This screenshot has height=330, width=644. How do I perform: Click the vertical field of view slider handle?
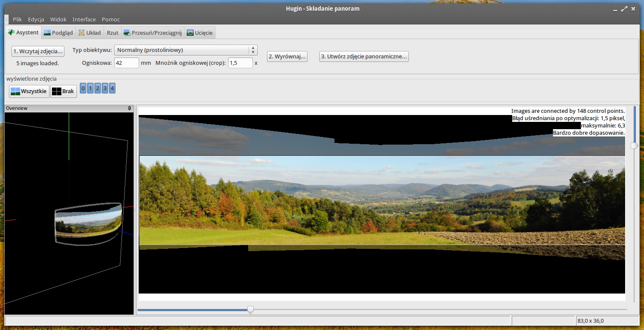pos(635,146)
